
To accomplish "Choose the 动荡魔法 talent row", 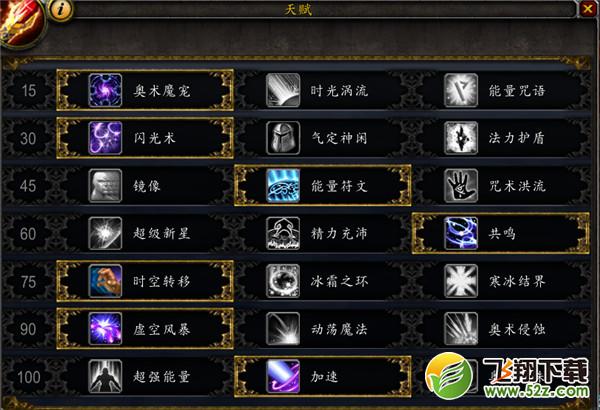I will coord(323,329).
